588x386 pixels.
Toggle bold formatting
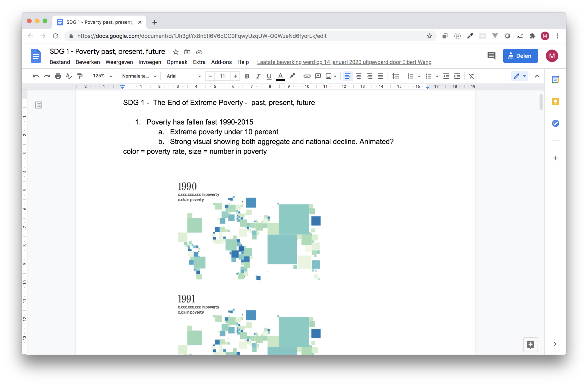tap(247, 76)
